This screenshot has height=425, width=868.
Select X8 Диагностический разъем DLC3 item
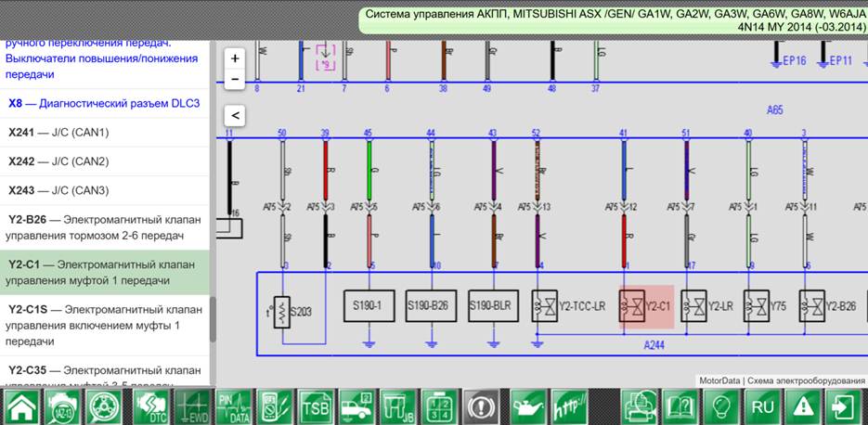click(105, 104)
